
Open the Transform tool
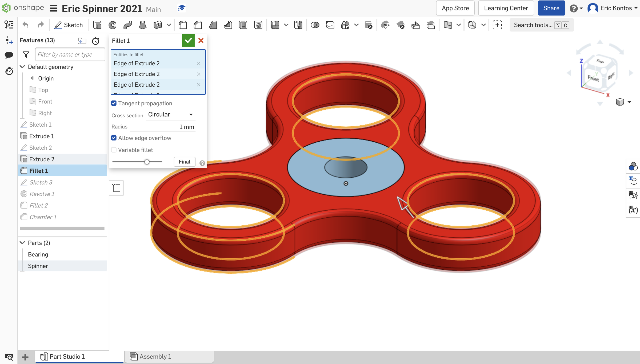point(345,25)
